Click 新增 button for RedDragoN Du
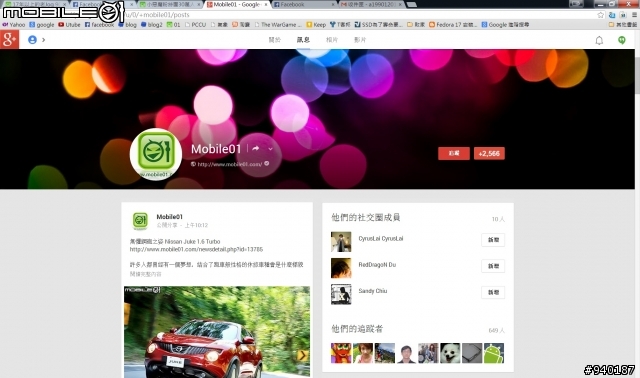The width and height of the screenshot is (640, 378). pos(493,266)
